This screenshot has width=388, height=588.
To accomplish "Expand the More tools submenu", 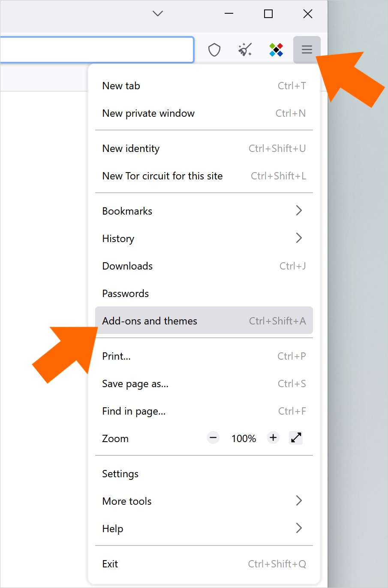I will tap(204, 501).
